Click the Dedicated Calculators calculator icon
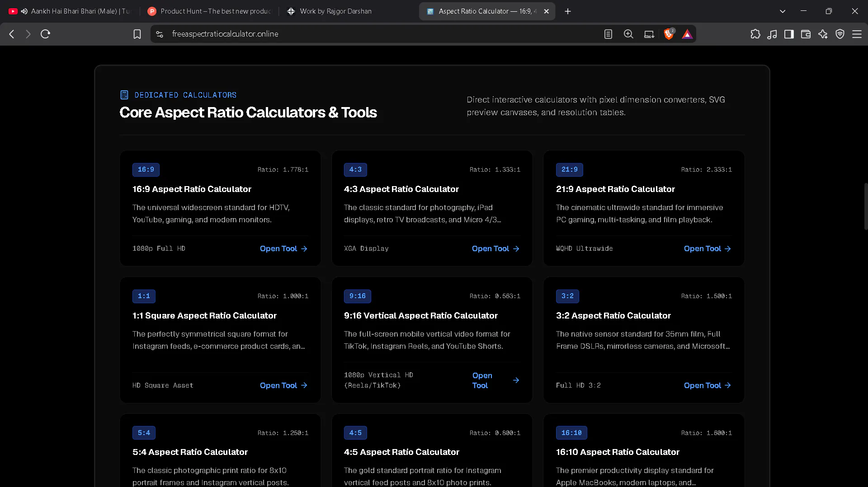 124,95
